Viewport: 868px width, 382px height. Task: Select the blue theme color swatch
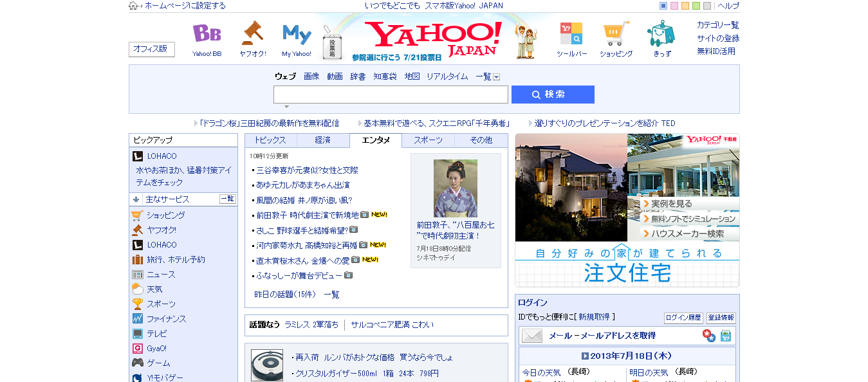[x=663, y=6]
